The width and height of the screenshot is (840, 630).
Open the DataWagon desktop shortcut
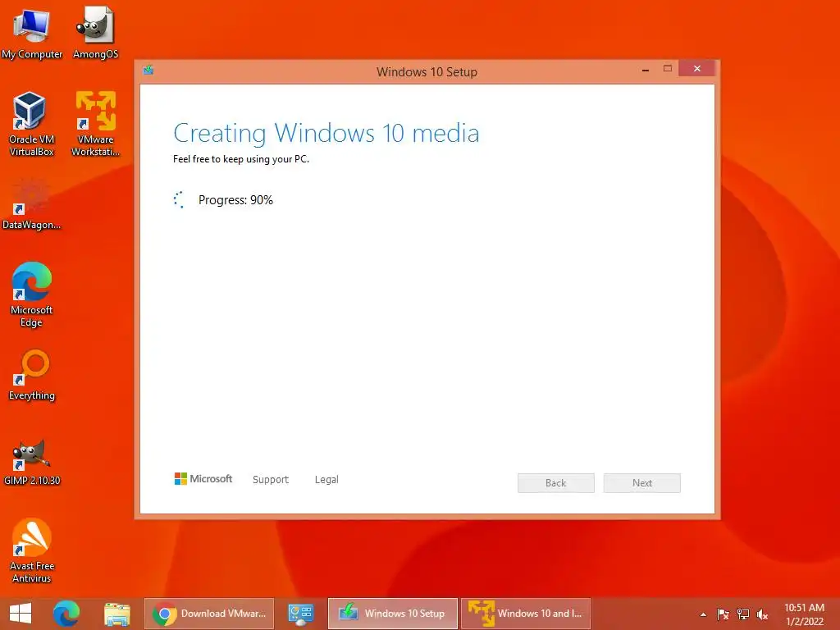tap(31, 204)
